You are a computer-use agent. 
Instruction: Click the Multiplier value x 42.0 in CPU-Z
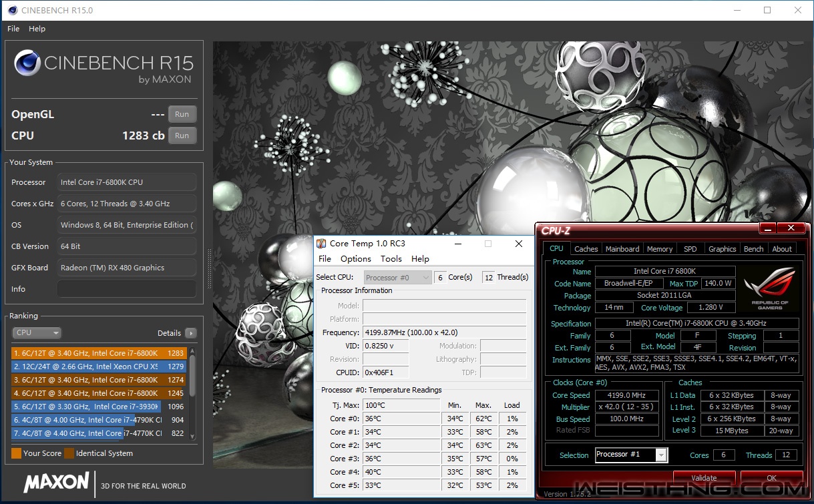click(626, 407)
